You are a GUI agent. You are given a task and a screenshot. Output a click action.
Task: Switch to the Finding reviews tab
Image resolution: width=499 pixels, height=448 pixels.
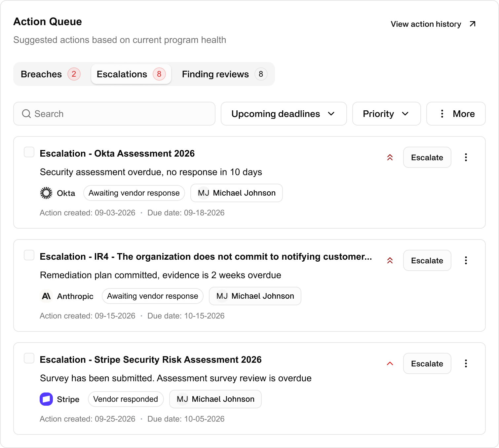click(x=224, y=74)
